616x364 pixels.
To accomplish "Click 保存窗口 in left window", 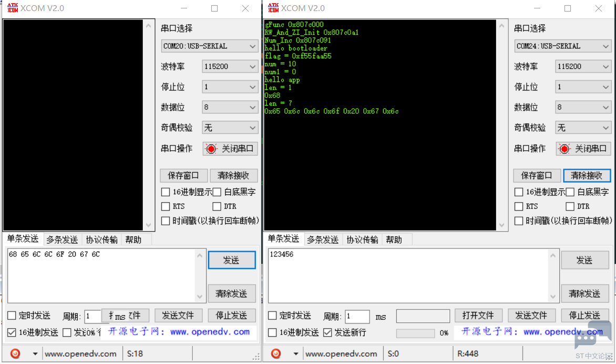I will coord(183,175).
